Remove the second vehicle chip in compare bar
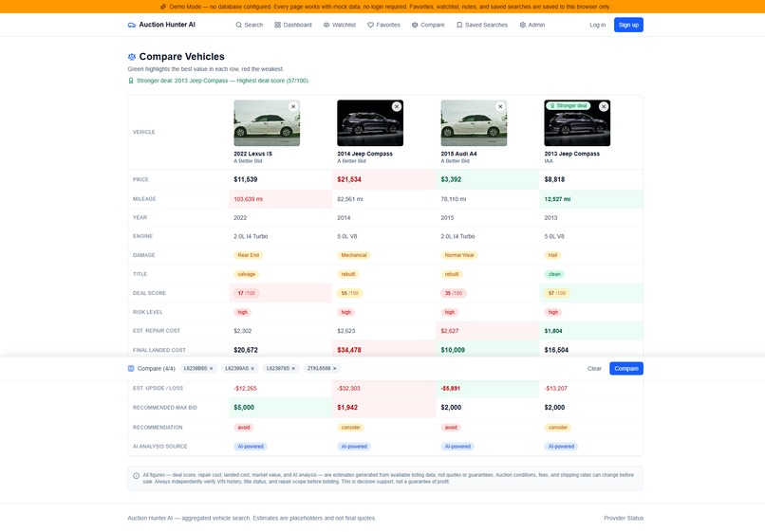This screenshot has height=532, width=765. 252,369
